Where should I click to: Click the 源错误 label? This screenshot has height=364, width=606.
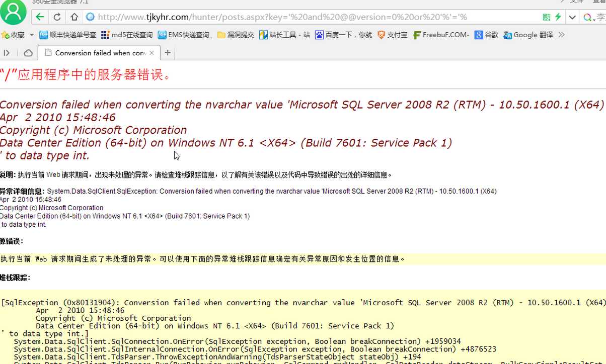[12, 241]
